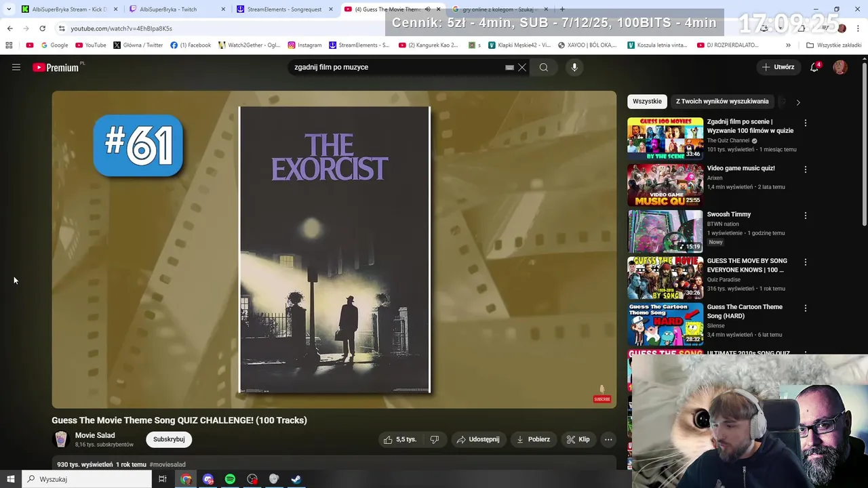The width and height of the screenshot is (868, 488).
Task: Click the Udostępnij share button
Action: pyautogui.click(x=479, y=439)
